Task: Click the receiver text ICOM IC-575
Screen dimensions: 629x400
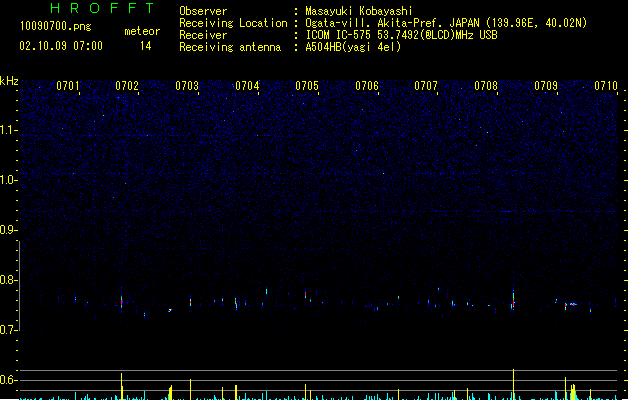Action: point(340,35)
